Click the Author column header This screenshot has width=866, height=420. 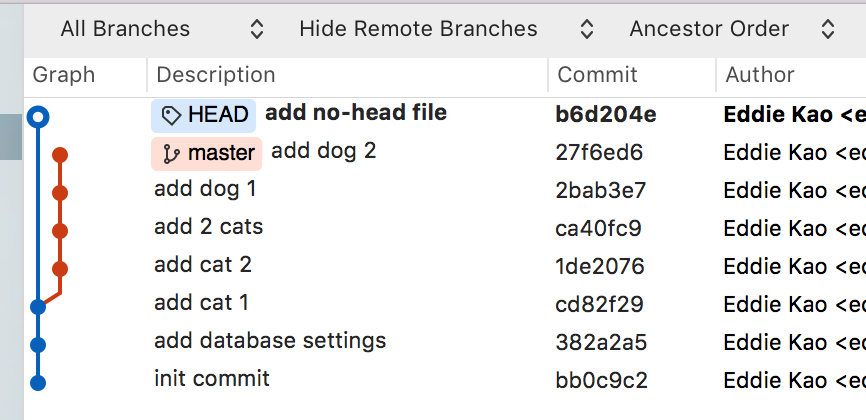[760, 74]
